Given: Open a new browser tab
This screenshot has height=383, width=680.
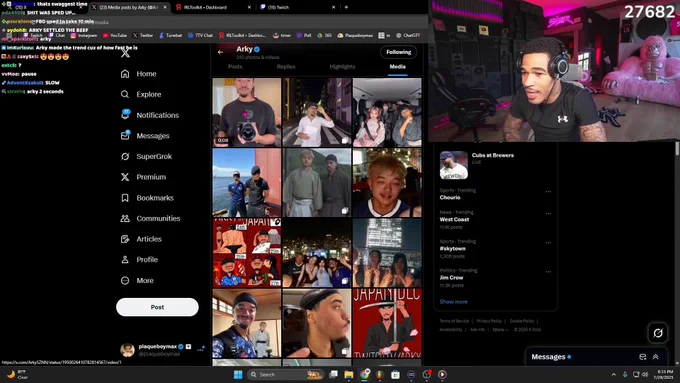Looking at the screenshot, I should [346, 7].
